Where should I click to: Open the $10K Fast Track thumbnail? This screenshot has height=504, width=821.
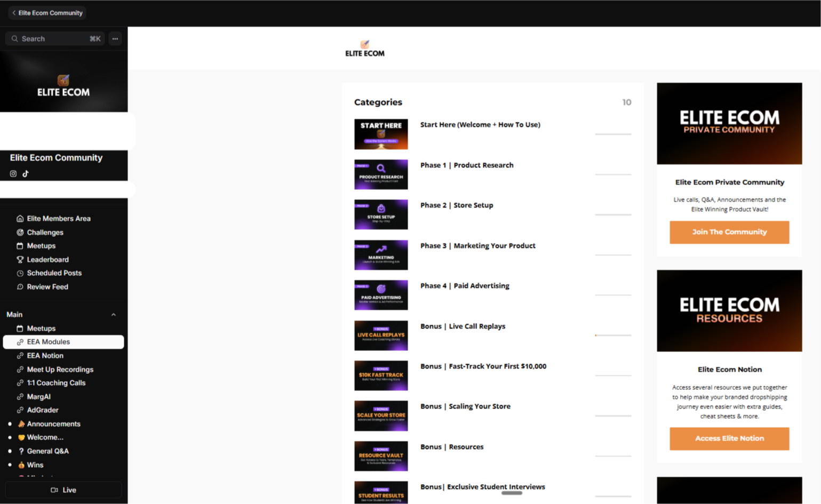pos(381,375)
